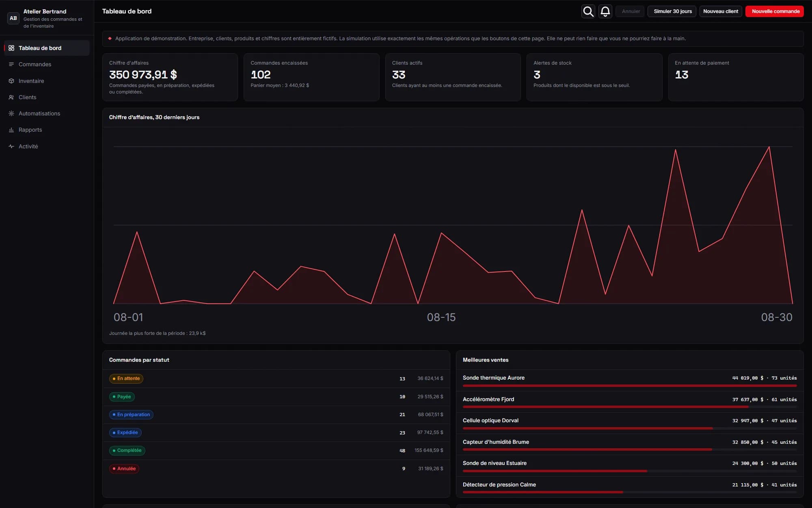Select the Complétée status badge

coord(127,450)
